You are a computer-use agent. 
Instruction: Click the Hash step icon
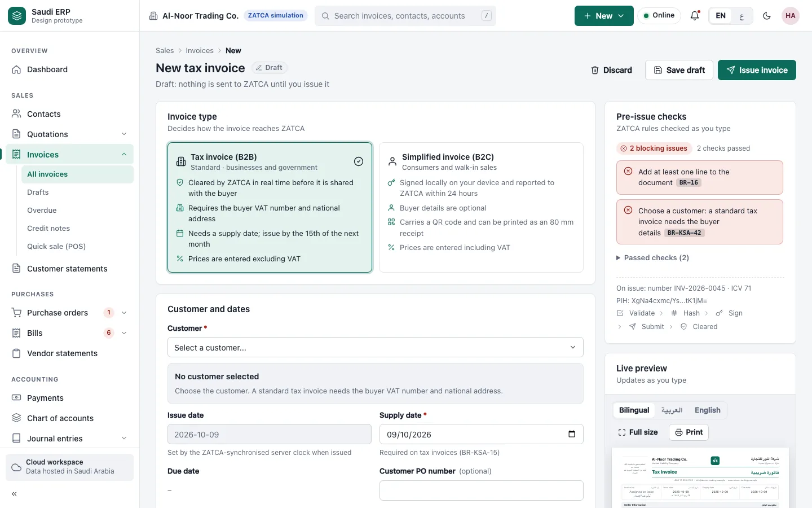pyautogui.click(x=674, y=313)
